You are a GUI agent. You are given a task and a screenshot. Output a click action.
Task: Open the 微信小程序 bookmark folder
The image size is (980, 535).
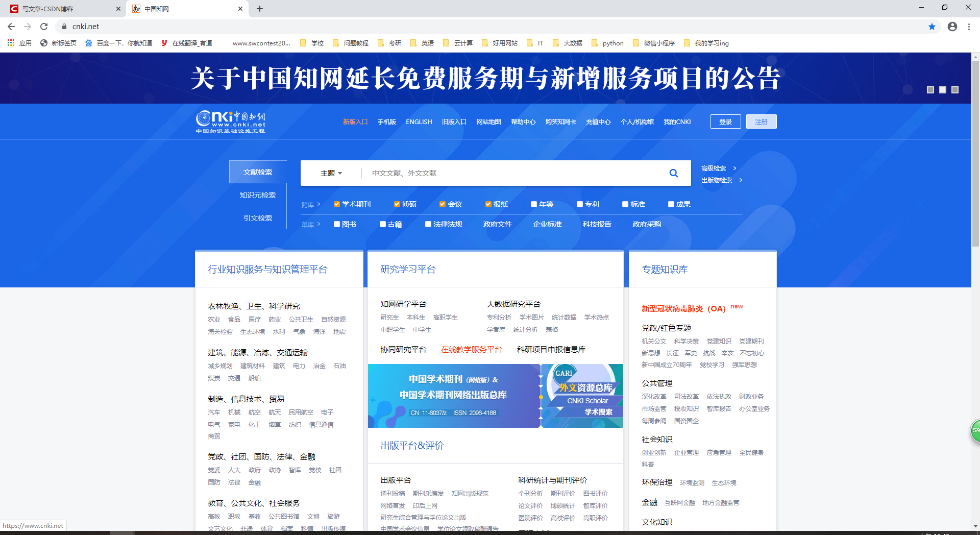click(654, 43)
